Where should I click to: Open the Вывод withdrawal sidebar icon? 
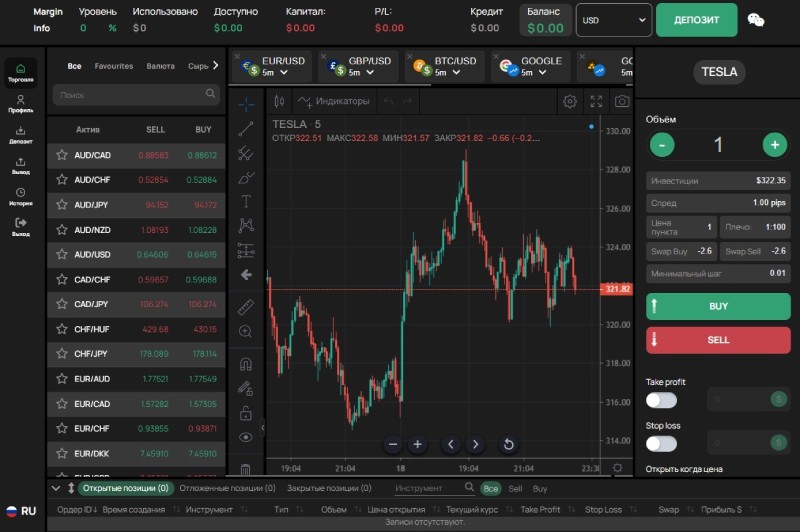tap(20, 166)
